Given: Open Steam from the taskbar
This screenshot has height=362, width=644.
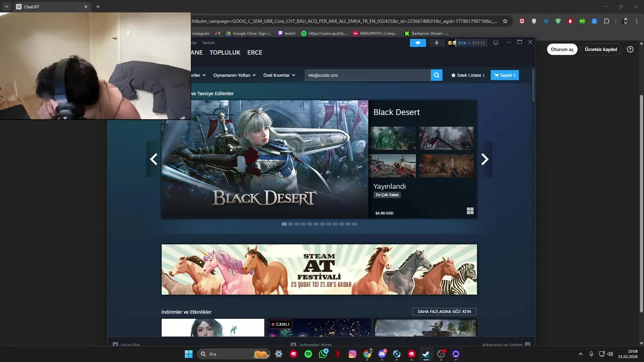Looking at the screenshot, I should 426,354.
